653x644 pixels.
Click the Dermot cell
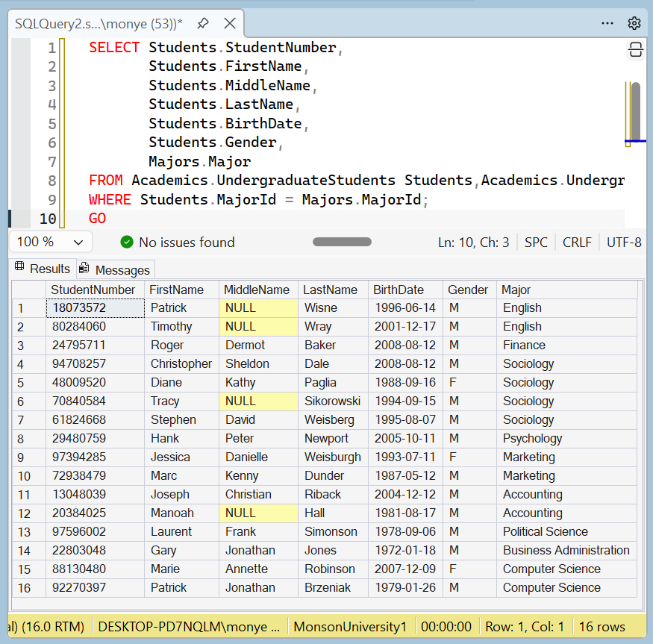point(258,346)
